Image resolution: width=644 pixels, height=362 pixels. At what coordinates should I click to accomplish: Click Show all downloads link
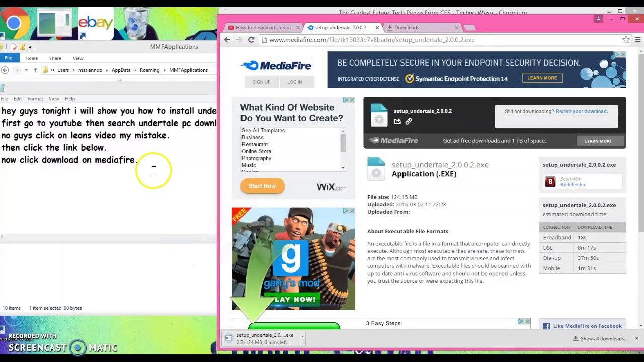[603, 339]
